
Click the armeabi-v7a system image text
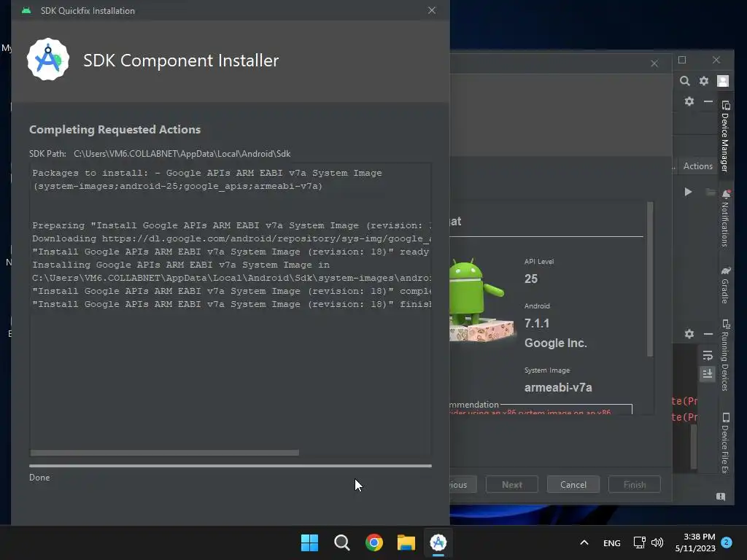pyautogui.click(x=558, y=388)
